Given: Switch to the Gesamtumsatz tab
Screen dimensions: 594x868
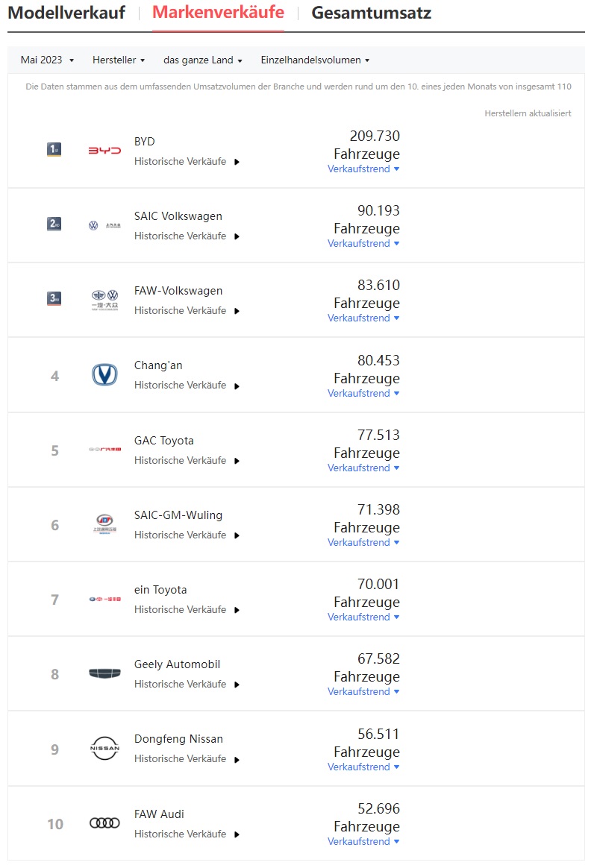Looking at the screenshot, I should (x=371, y=13).
